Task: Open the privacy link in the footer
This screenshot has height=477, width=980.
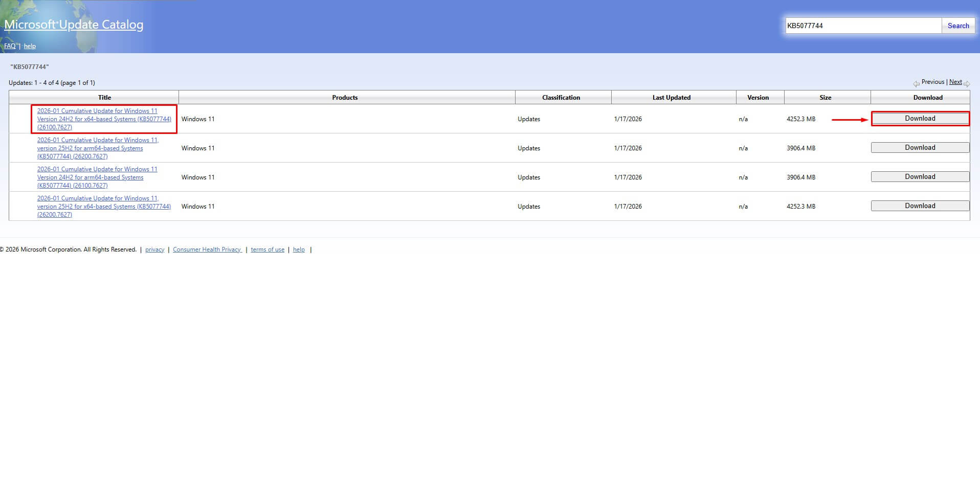Action: pos(154,249)
